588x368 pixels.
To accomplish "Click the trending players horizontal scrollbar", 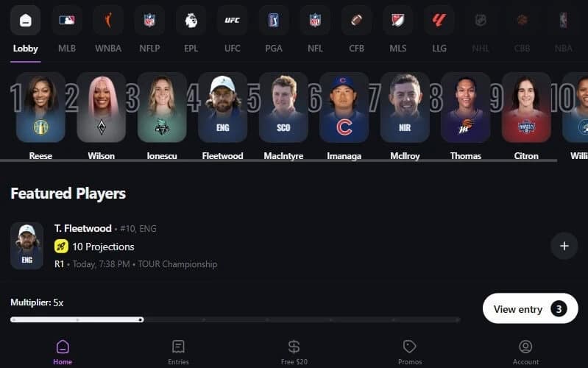I will [279, 161].
